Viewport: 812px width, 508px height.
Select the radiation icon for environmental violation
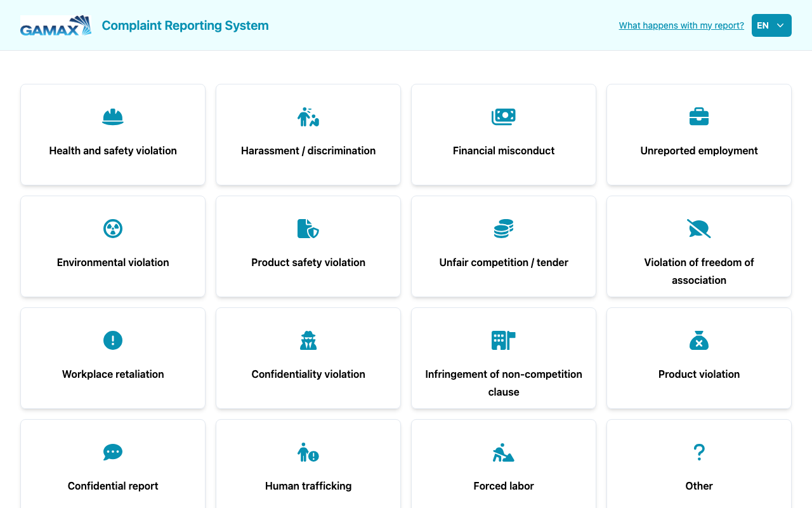pyautogui.click(x=113, y=229)
